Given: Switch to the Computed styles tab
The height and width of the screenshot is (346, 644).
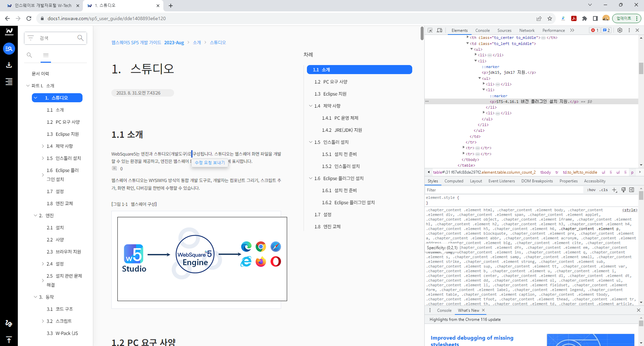Looking at the screenshot, I should coord(454,181).
